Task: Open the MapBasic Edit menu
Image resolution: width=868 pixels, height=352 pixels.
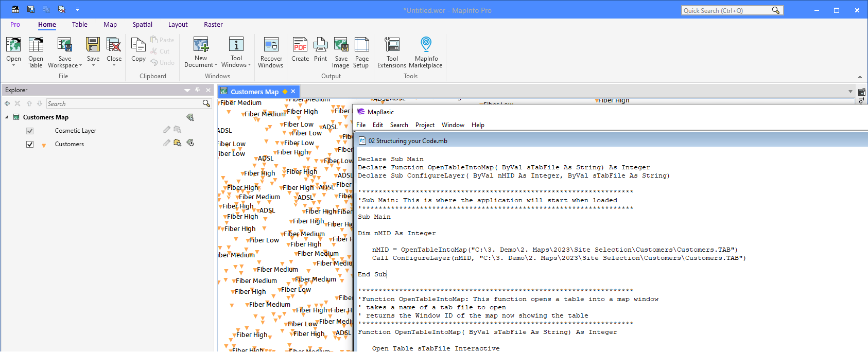Action: pyautogui.click(x=378, y=125)
